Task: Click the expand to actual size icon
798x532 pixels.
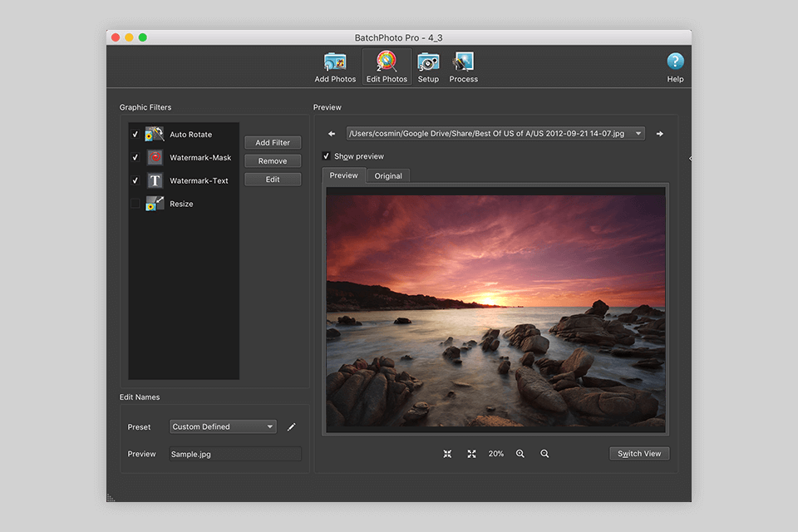Action: (472, 454)
